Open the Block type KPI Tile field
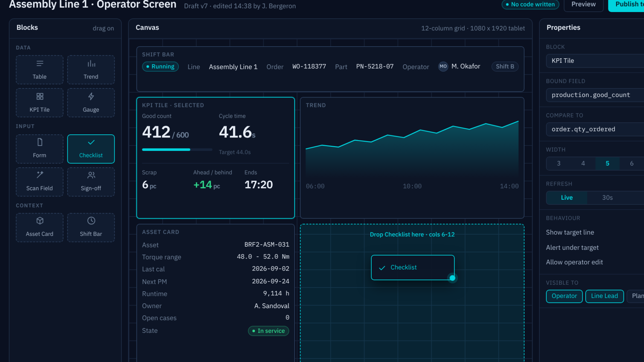 (595, 61)
